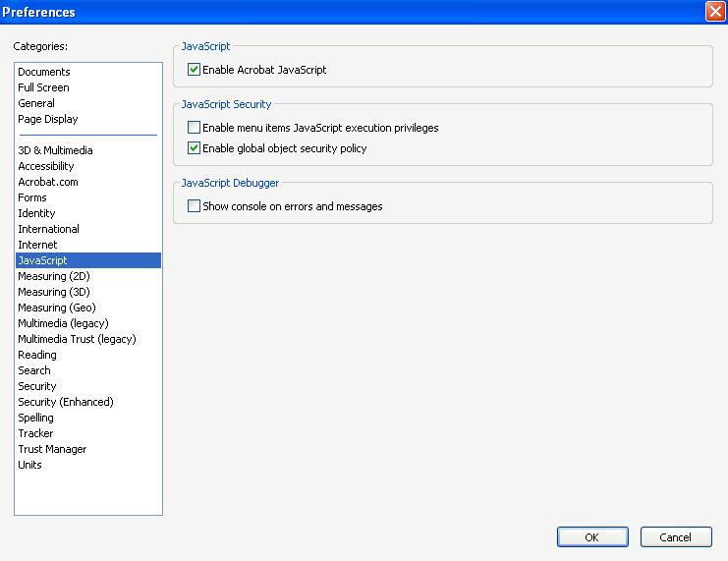
Task: Choose General in the categories list
Action: (x=36, y=103)
